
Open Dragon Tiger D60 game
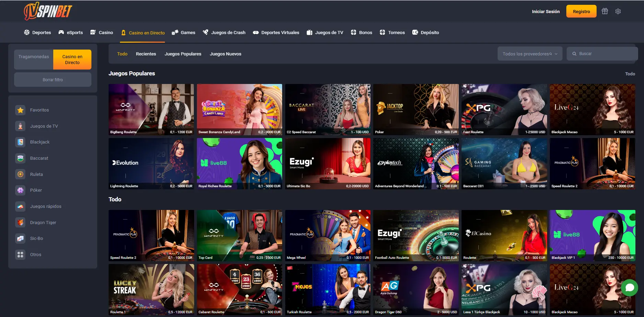[x=416, y=289]
